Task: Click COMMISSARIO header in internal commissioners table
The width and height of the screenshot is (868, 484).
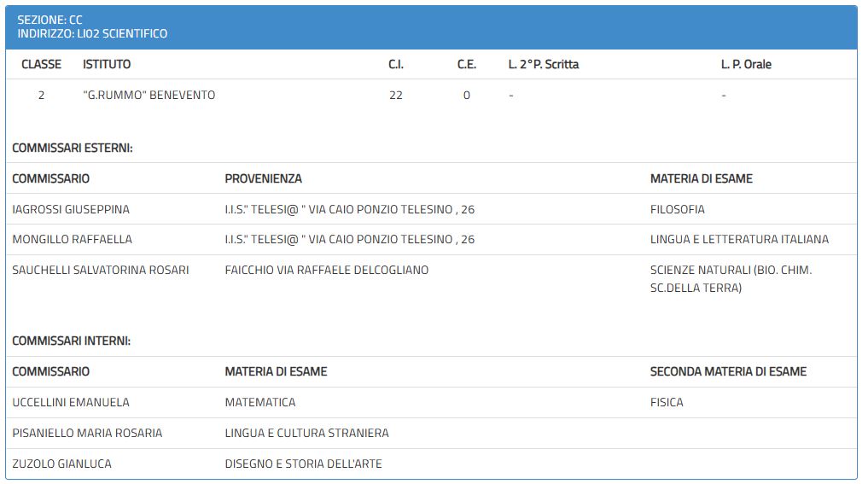Action: 51,371
